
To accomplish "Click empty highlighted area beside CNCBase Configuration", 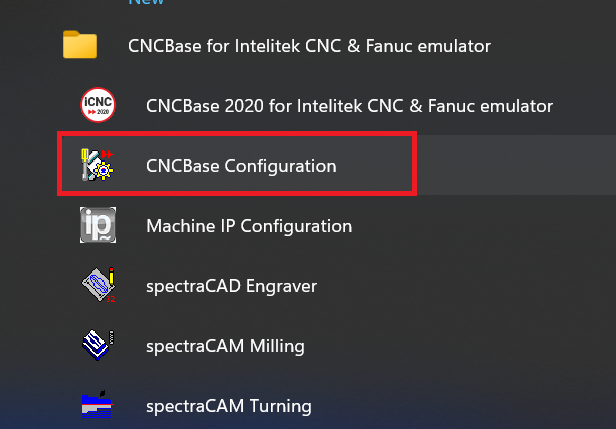I will pos(516,165).
